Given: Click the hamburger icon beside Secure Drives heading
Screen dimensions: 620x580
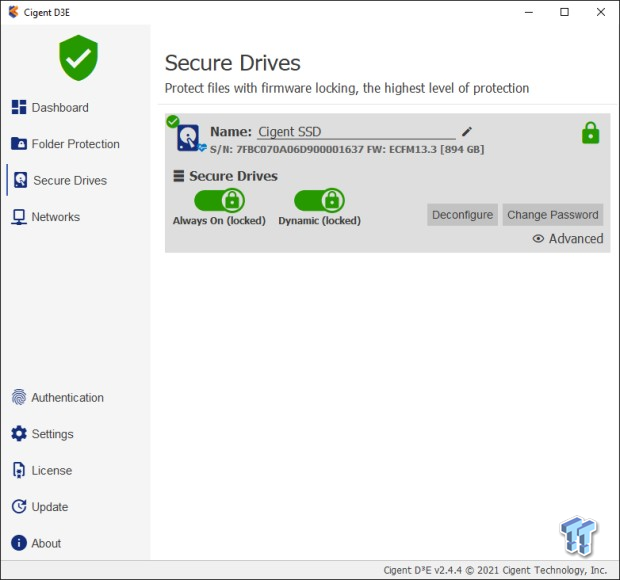Looking at the screenshot, I should [179, 176].
